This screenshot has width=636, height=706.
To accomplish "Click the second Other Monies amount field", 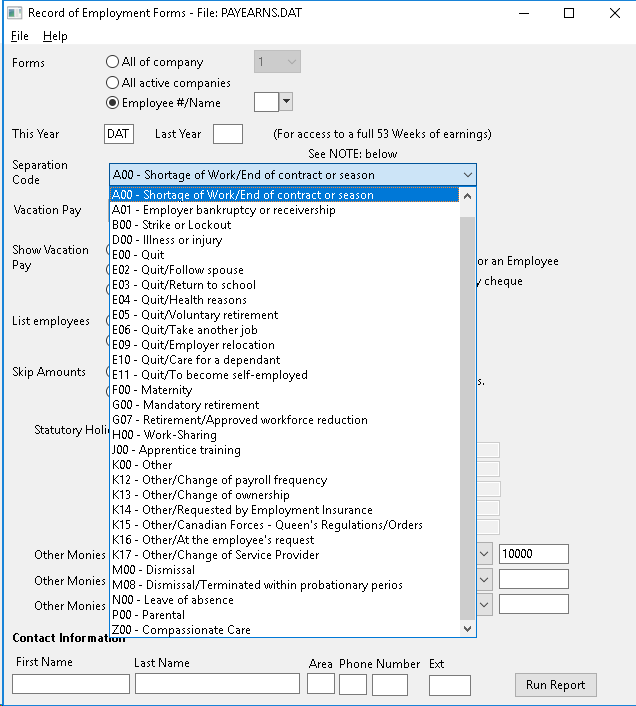I will click(534, 579).
